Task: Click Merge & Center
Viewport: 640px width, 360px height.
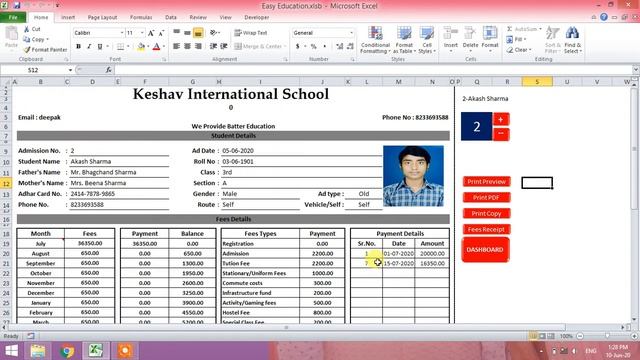Action: coord(258,47)
